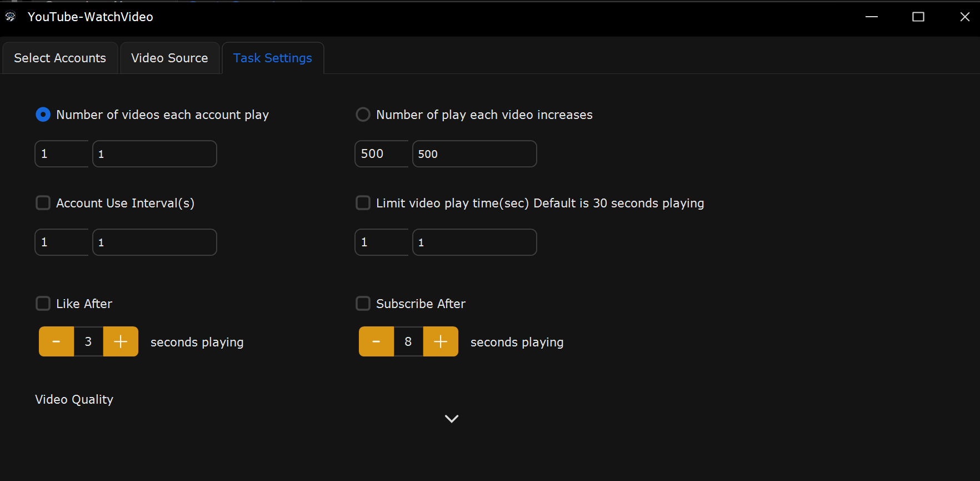The height and width of the screenshot is (481, 980).
Task: Increase Like After seconds with the plus button
Action: coord(121,341)
